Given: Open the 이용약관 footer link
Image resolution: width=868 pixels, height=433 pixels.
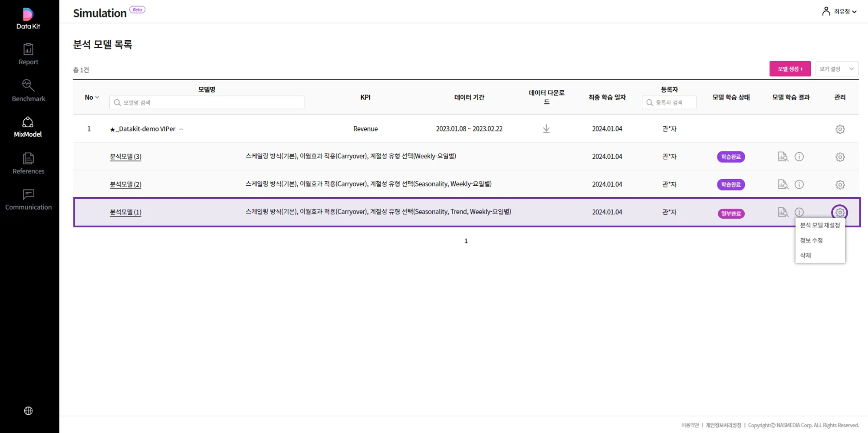Looking at the screenshot, I should pos(690,425).
